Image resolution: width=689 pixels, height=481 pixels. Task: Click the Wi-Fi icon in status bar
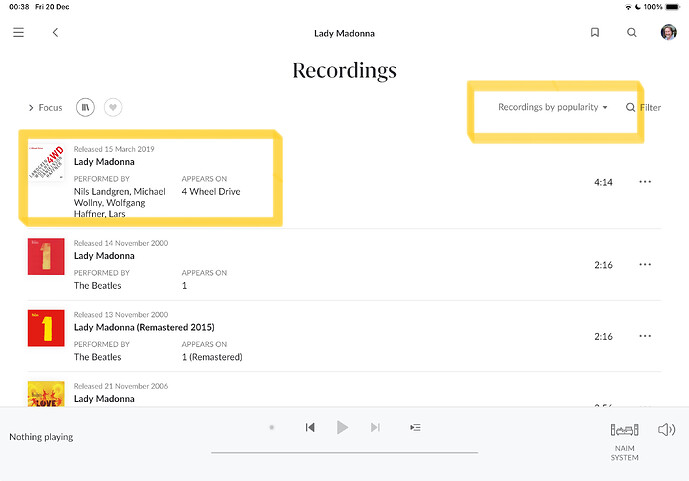628,7
